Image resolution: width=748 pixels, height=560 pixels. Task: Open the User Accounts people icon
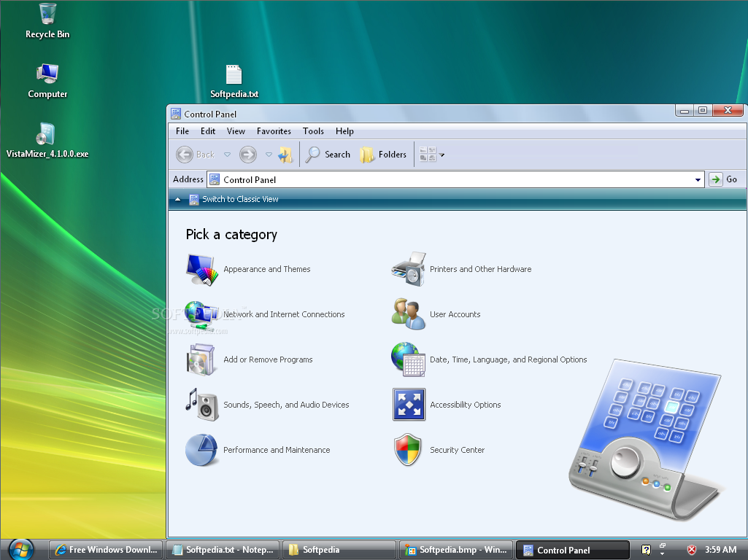click(409, 314)
